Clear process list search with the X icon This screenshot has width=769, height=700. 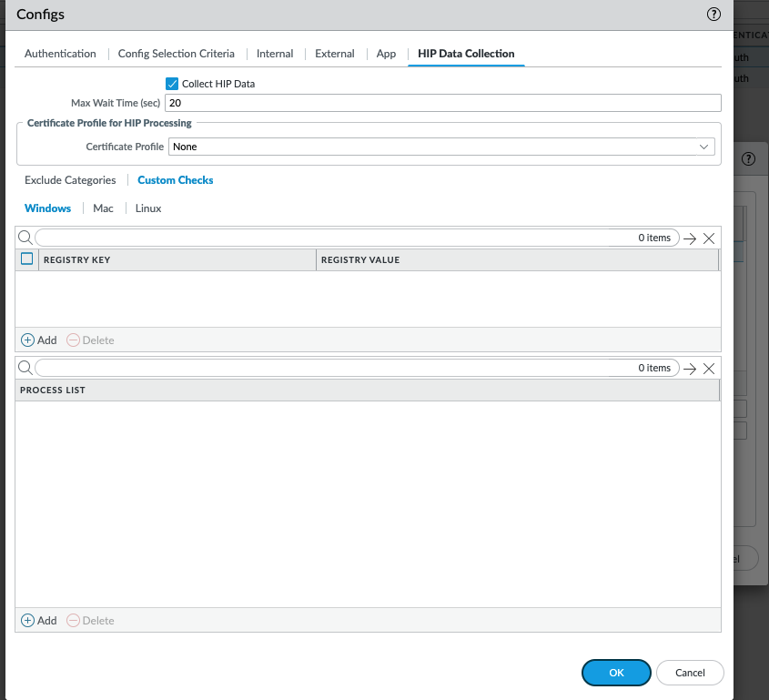[709, 368]
